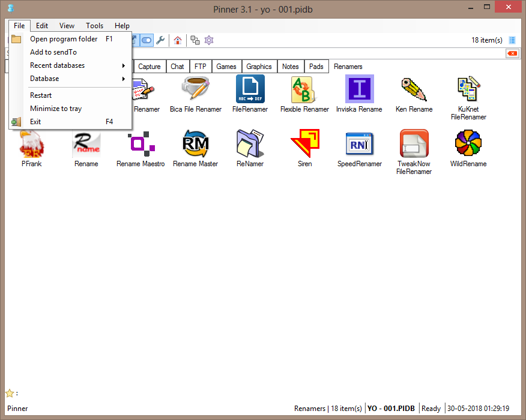Switch to the Games tab
Viewport: 526px width, 420px height.
pyautogui.click(x=226, y=67)
